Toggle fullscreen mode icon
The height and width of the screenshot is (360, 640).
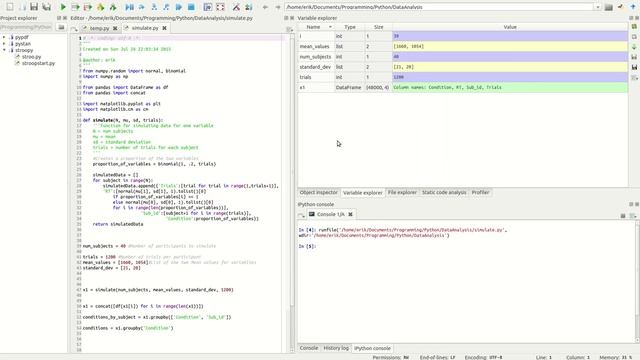[220, 7]
